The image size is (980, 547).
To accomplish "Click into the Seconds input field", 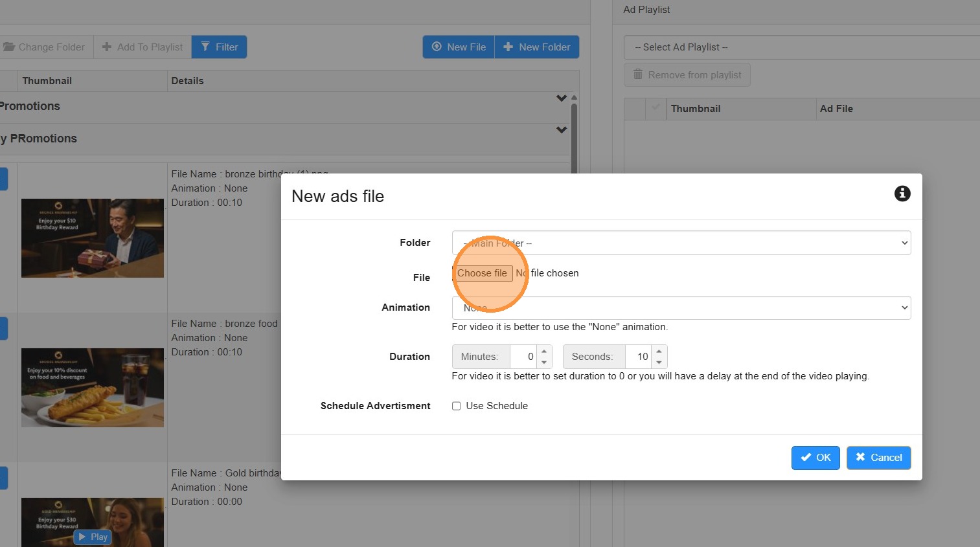I will (x=639, y=357).
